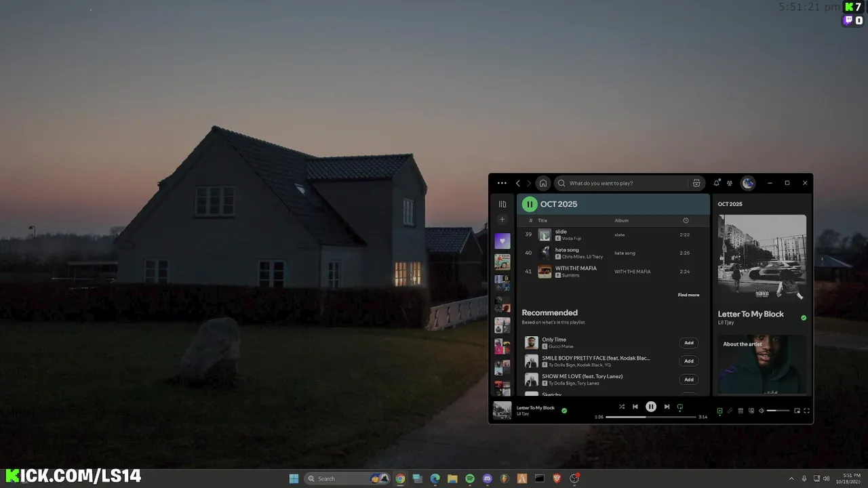Skip to previous track

635,407
